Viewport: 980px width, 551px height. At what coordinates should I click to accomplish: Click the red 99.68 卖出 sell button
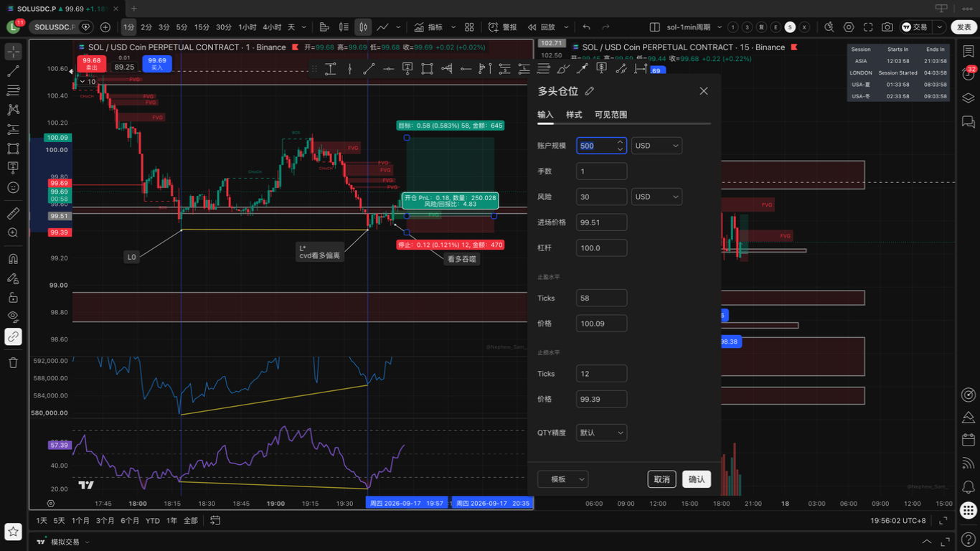92,63
